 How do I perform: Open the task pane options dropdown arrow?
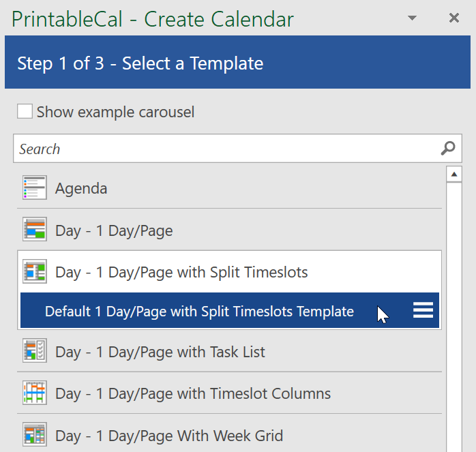coord(412,18)
